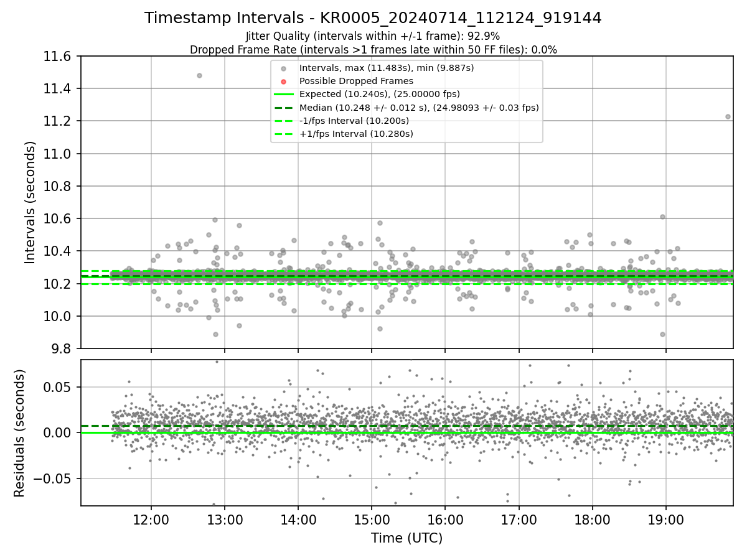The height and width of the screenshot is (560, 747).
Task: Click the 13:00 x-axis tick label
Action: 225,519
